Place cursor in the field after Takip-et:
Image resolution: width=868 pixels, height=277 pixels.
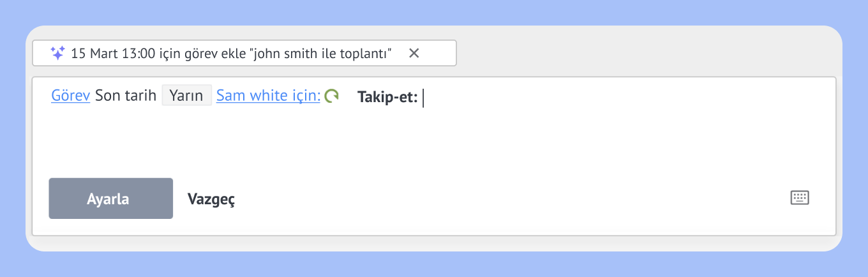pos(574,97)
